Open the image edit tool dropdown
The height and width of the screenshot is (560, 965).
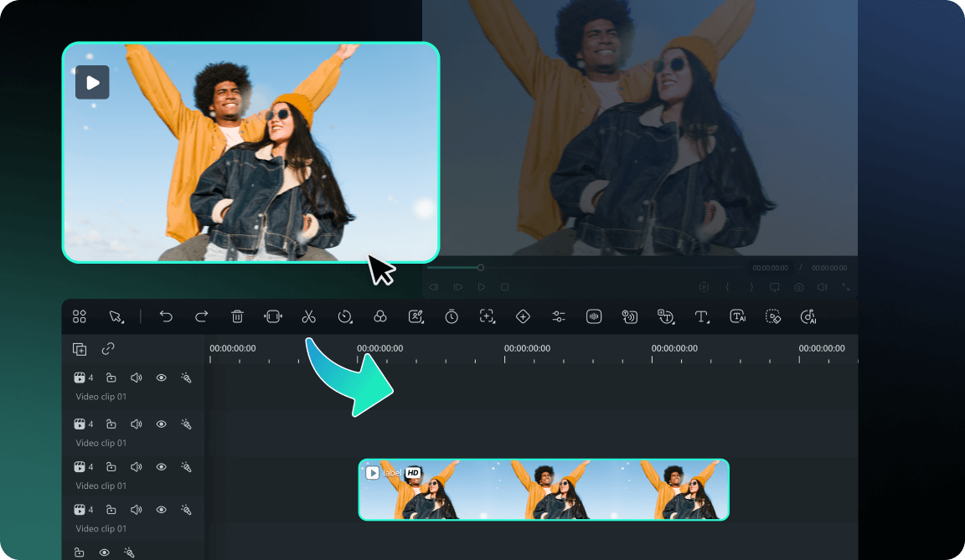pyautogui.click(x=416, y=316)
